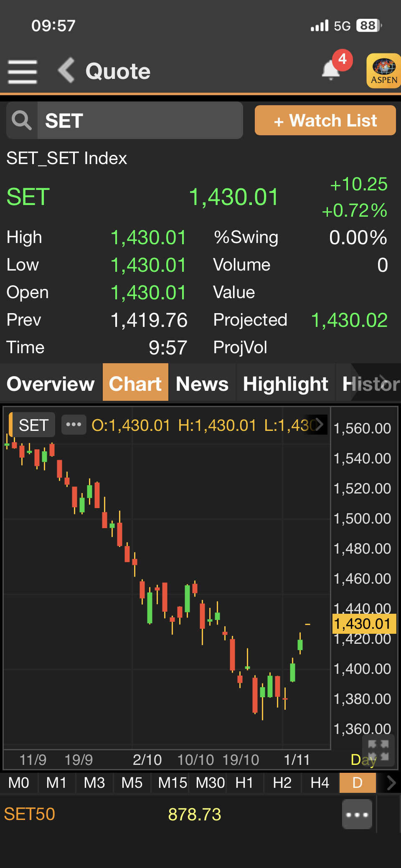Open the News tab
This screenshot has width=401, height=868.
pyautogui.click(x=202, y=383)
